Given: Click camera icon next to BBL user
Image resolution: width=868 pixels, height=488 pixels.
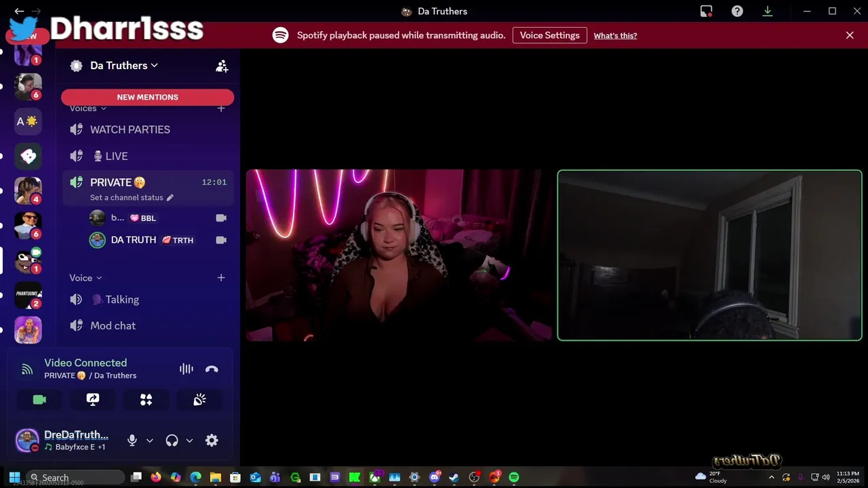Looking at the screenshot, I should tap(221, 218).
